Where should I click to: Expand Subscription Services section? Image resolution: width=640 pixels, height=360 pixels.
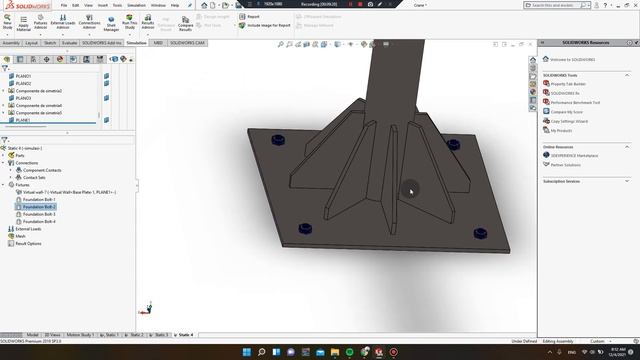click(627, 181)
